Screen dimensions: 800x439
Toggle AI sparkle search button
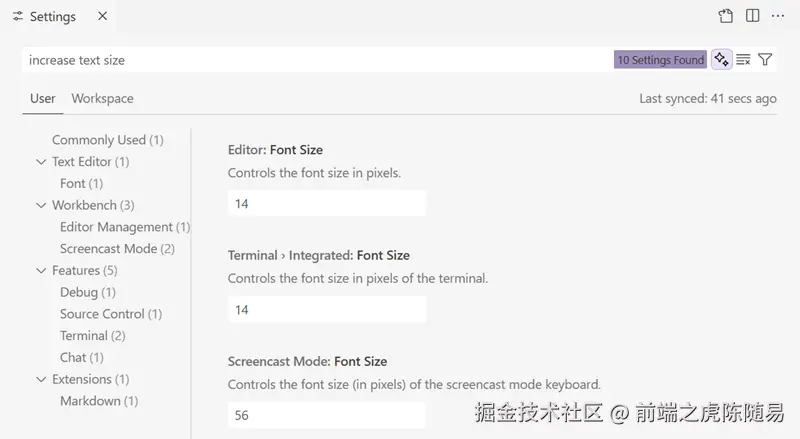coord(721,60)
